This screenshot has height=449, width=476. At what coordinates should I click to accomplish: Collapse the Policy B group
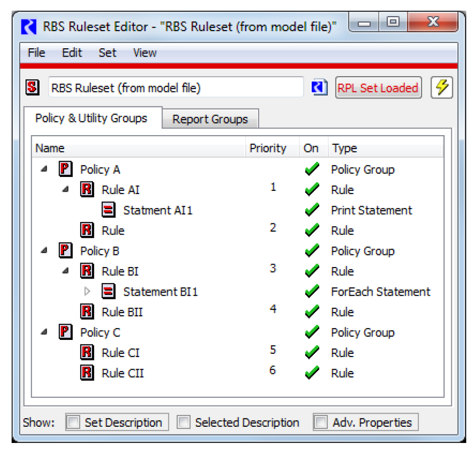44,251
